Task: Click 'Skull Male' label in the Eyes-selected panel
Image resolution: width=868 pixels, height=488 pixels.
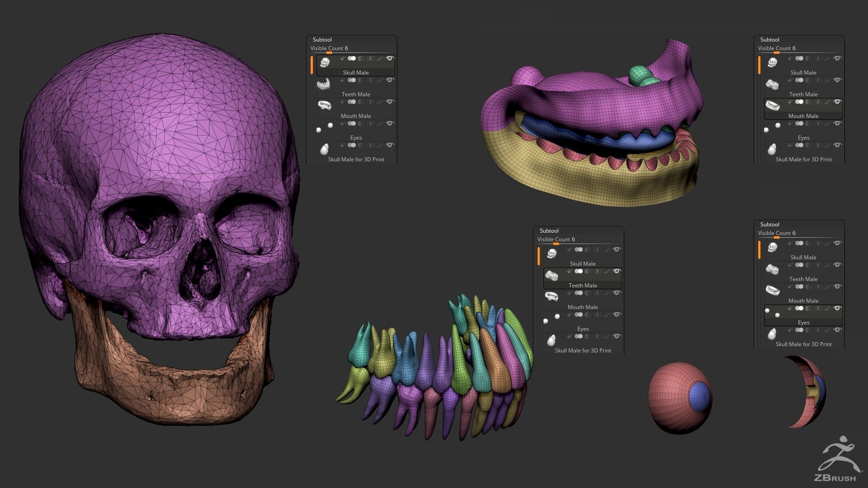Action: click(x=803, y=258)
